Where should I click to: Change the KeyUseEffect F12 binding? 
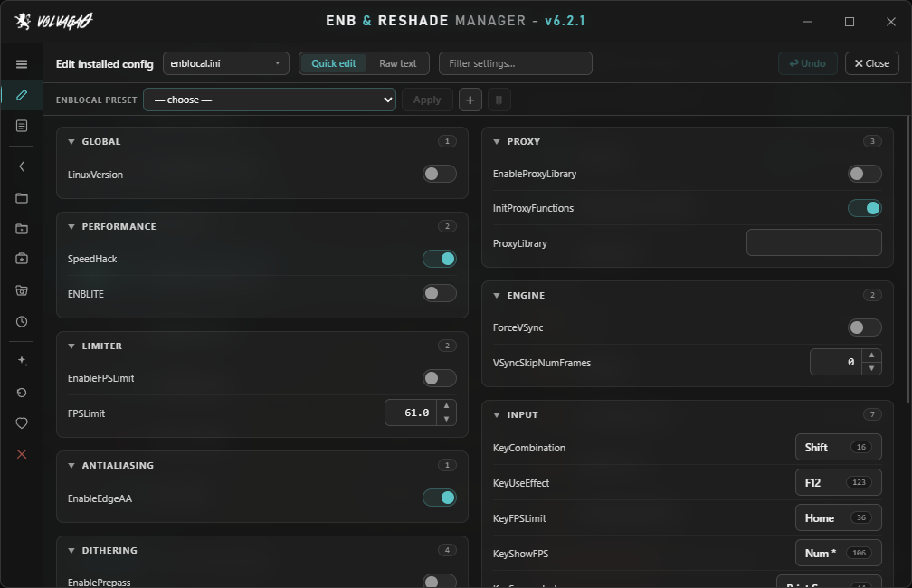click(x=838, y=483)
